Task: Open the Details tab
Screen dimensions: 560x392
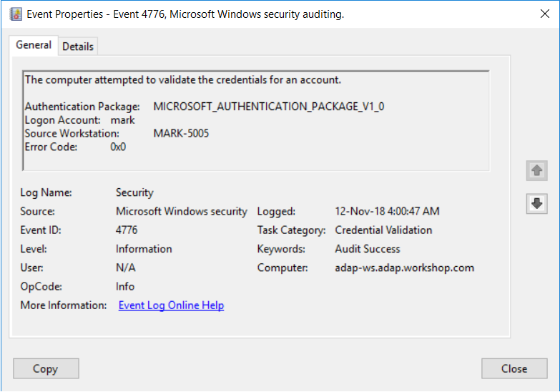Action: pos(78,46)
